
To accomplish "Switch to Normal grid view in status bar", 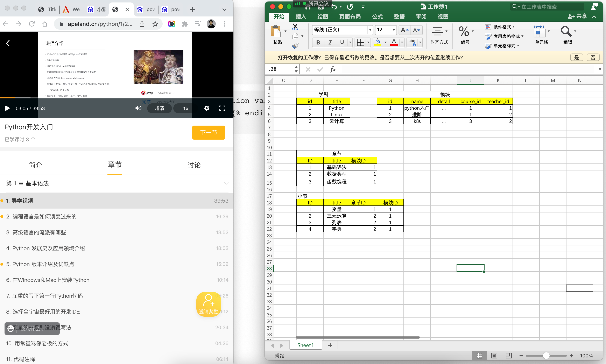I will click(479, 356).
